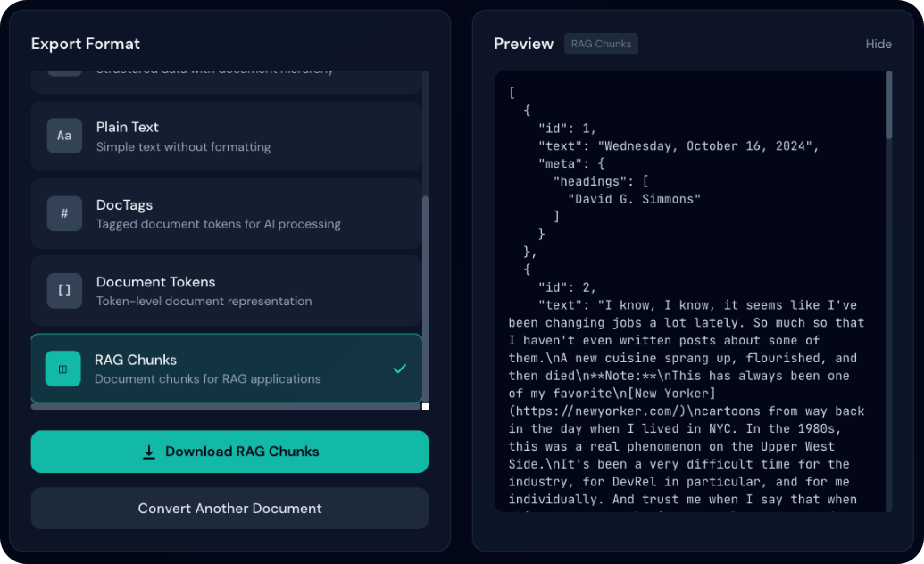Click the partially hidden format icon at list top
Screen dimensions: 924x564
coord(64,73)
